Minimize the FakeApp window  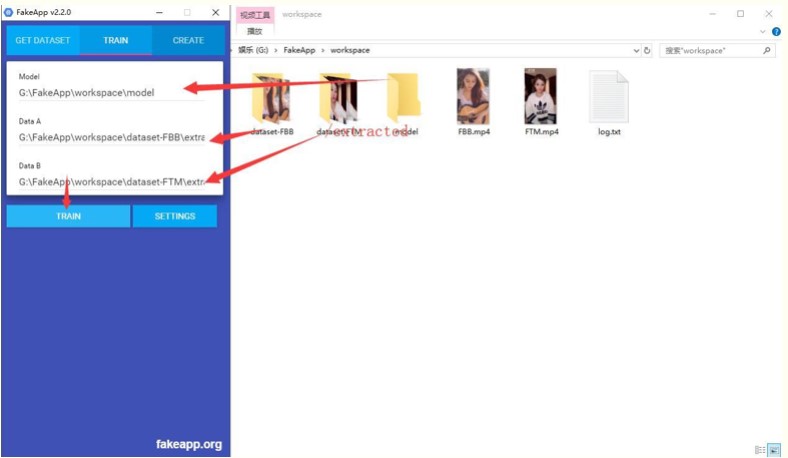[x=159, y=12]
